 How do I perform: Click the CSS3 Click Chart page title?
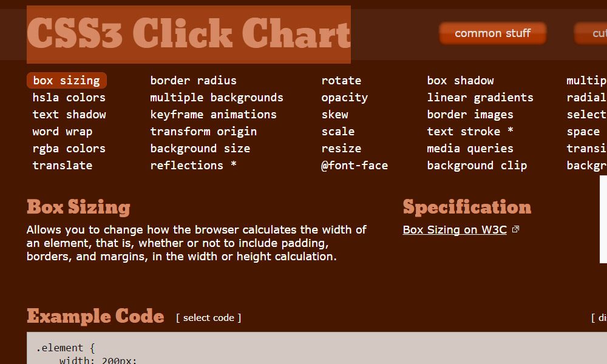pyautogui.click(x=188, y=34)
